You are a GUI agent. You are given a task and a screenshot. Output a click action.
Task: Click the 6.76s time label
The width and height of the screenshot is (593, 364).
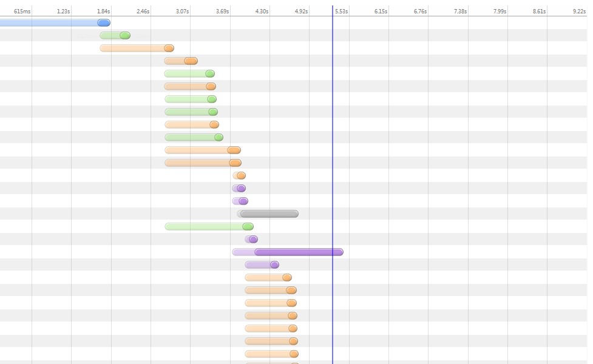[x=420, y=12]
